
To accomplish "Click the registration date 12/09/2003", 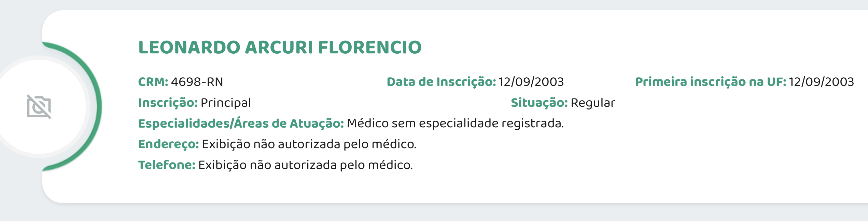I will pyautogui.click(x=531, y=82).
